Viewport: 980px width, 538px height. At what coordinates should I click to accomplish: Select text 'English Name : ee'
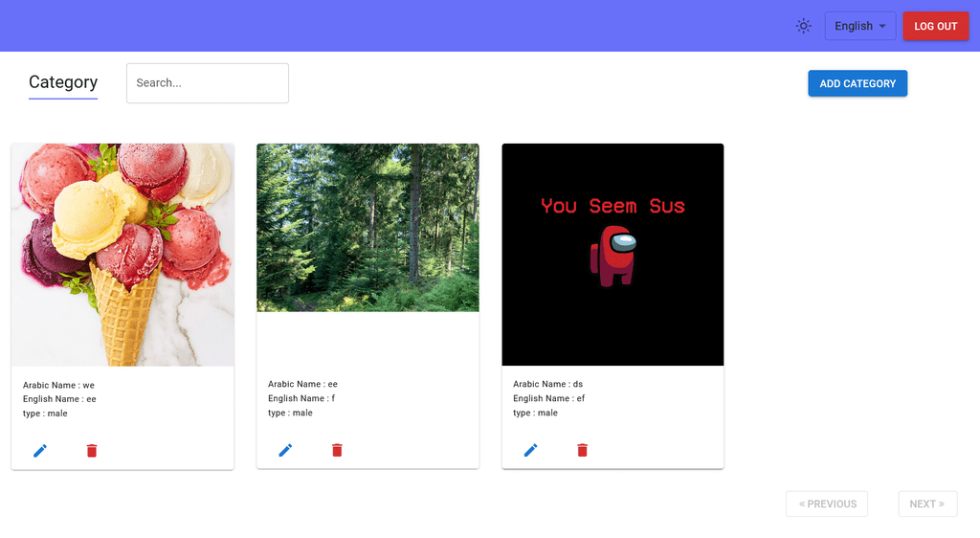(x=59, y=398)
